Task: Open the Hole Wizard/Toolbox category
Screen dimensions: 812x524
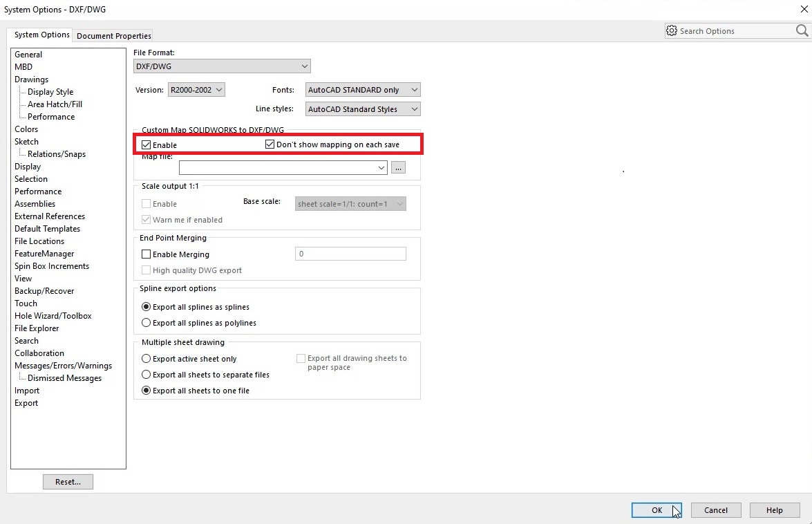Action: (53, 316)
